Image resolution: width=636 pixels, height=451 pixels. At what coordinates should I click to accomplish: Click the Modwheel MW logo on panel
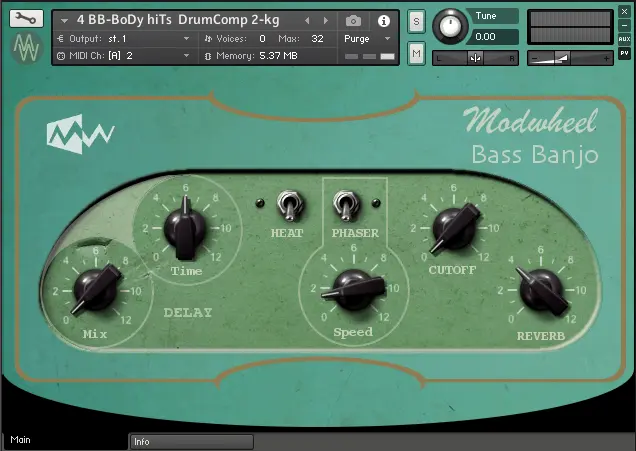click(x=80, y=134)
